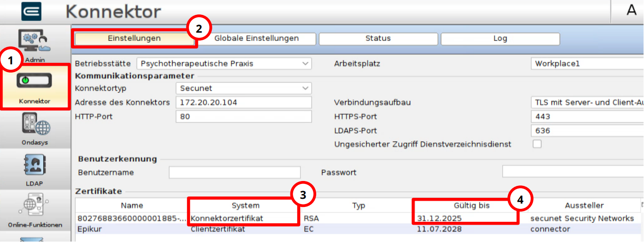Image resolution: width=644 pixels, height=242 pixels.
Task: Open the Ondasys sidebar section
Action: [34, 128]
